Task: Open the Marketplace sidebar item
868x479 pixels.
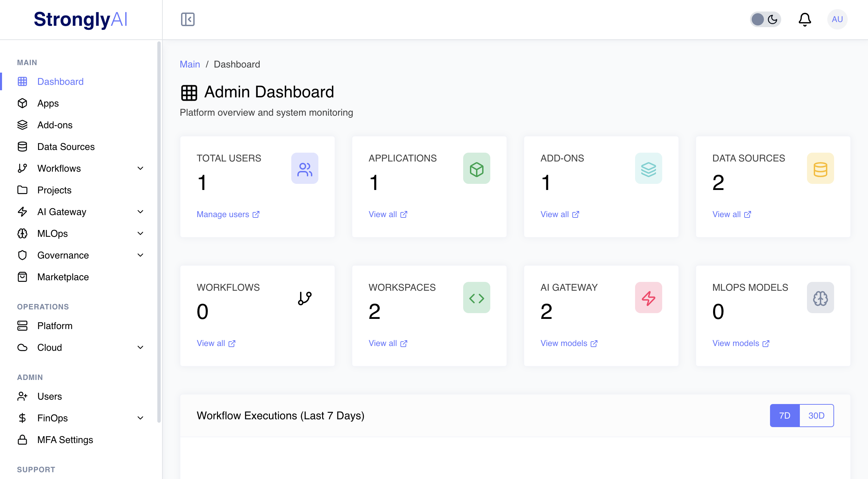Action: (63, 277)
